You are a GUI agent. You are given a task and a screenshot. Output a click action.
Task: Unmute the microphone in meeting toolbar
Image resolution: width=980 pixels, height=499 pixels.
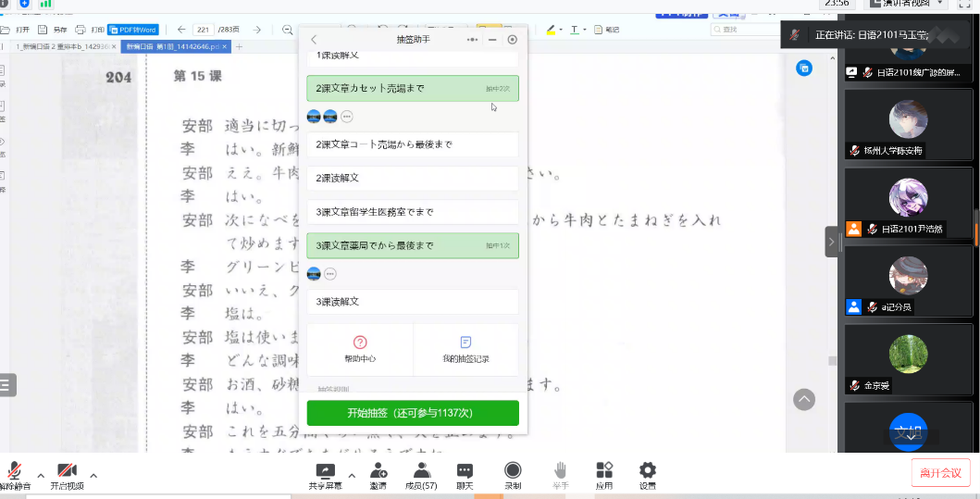tap(15, 473)
